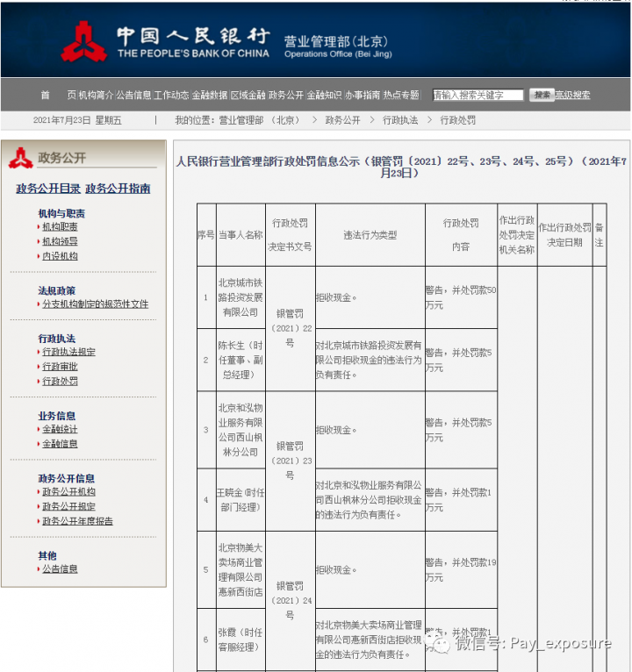Screen dimensions: 632x672
Task: Open 政务公开目录 sidebar link
Action: pyautogui.click(x=48, y=189)
